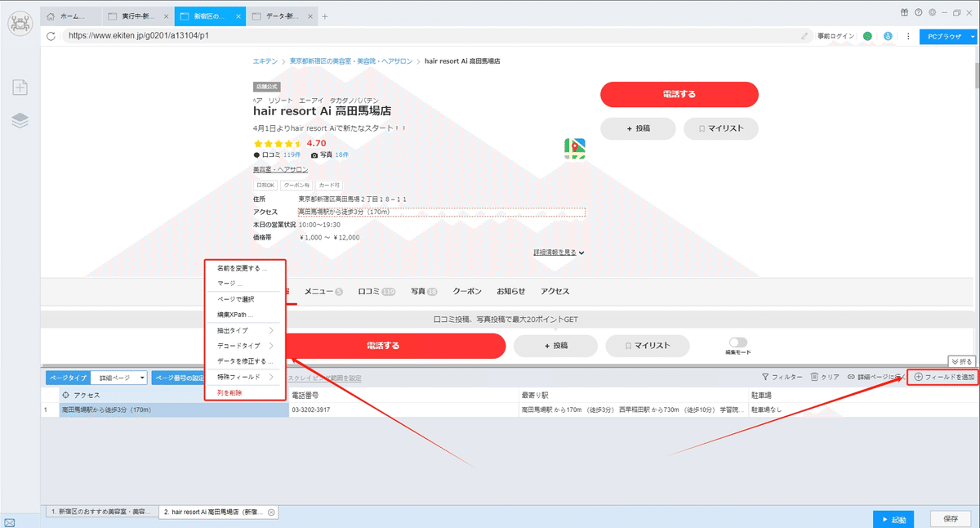Viewport: 980px width, 528px height.
Task: Click the top マイリスト button
Action: 720,129
